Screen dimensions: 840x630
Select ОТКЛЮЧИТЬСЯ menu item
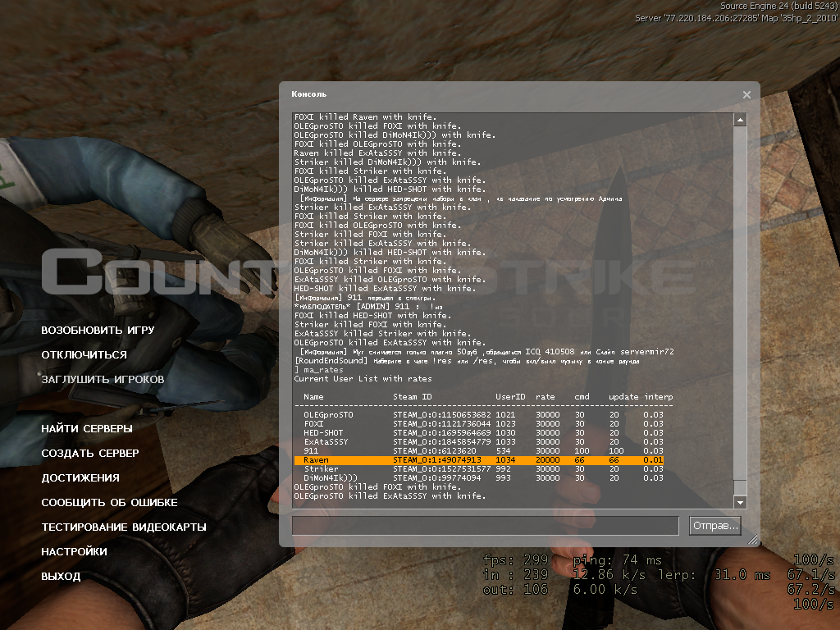[x=84, y=354]
